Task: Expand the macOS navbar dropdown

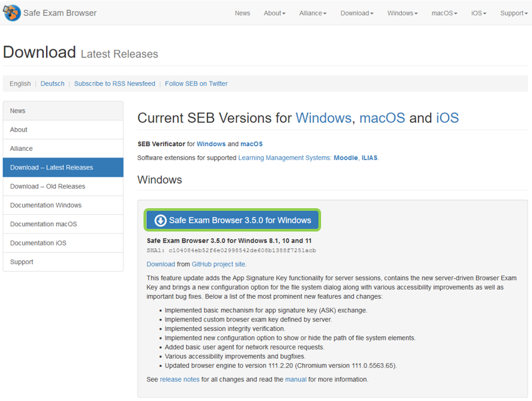Action: 444,13
